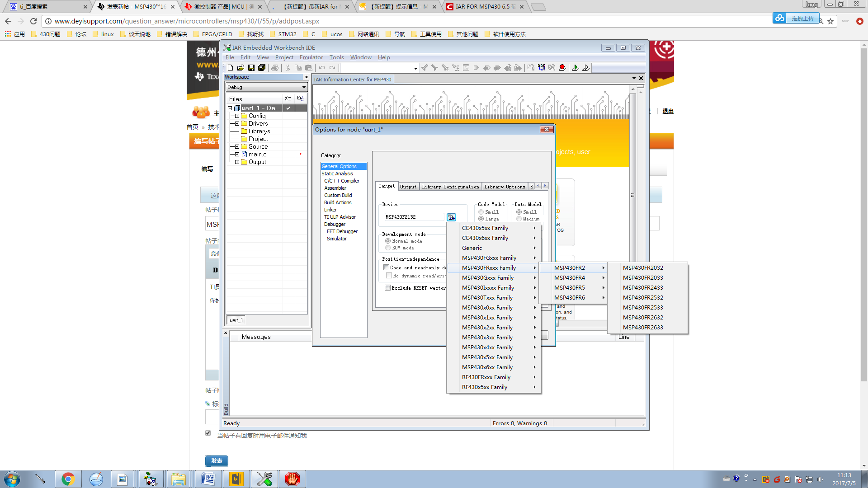Viewport: 868px width, 488px height.
Task: Click the Open file toolbar icon
Action: coord(241,68)
